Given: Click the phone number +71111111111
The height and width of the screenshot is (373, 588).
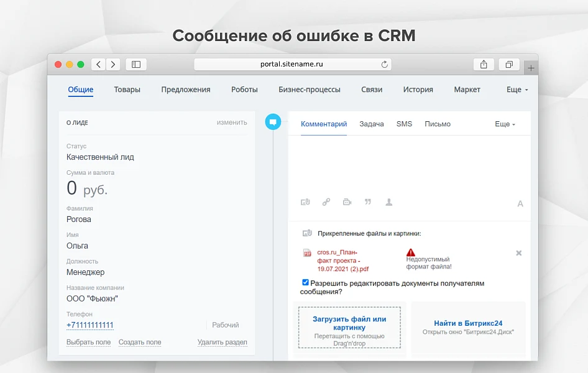Looking at the screenshot, I should click(x=90, y=325).
